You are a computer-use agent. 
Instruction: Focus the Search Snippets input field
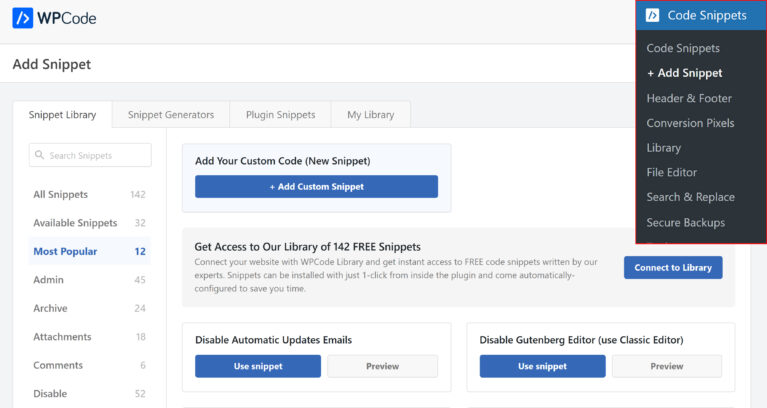[x=90, y=155]
